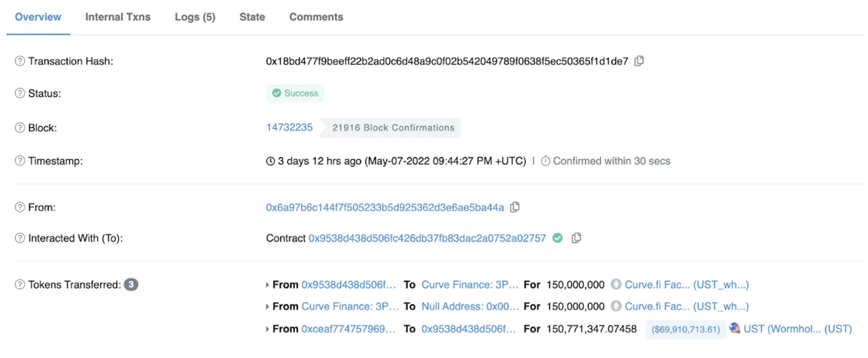Click help icon beside Timestamp
868x358 pixels.
point(20,161)
